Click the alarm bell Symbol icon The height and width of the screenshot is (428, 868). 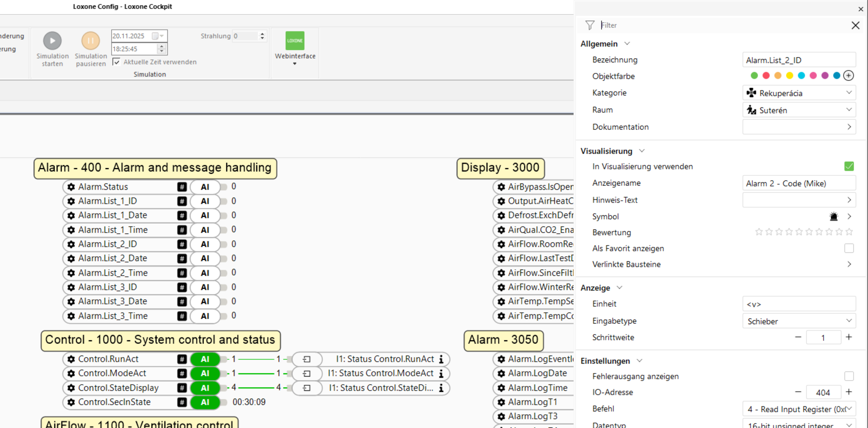[x=834, y=217]
